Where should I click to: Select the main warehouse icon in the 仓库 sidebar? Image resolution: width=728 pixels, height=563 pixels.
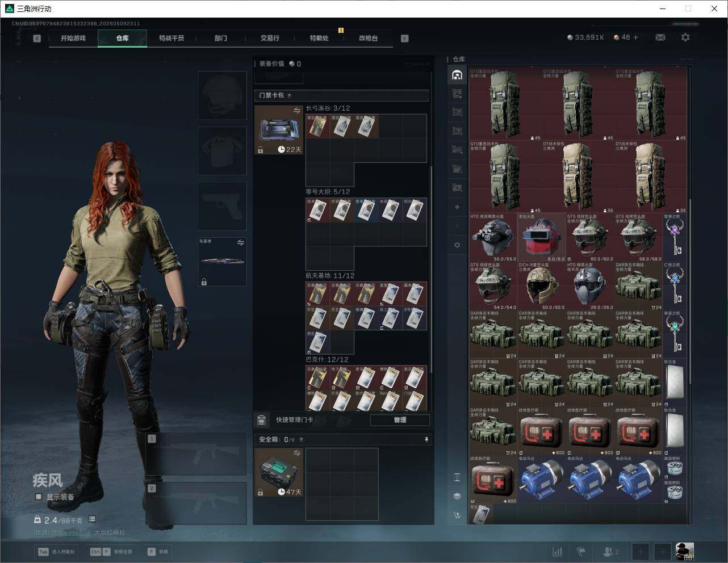pyautogui.click(x=457, y=75)
